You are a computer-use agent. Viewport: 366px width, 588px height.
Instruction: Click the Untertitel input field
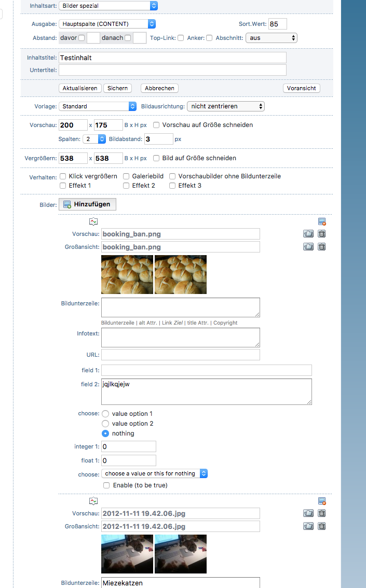click(172, 70)
